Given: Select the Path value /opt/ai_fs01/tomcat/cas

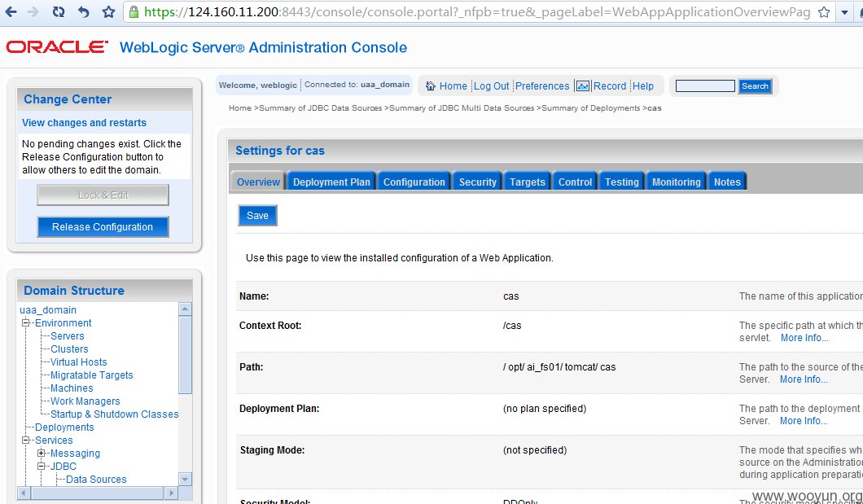Looking at the screenshot, I should pyautogui.click(x=559, y=367).
